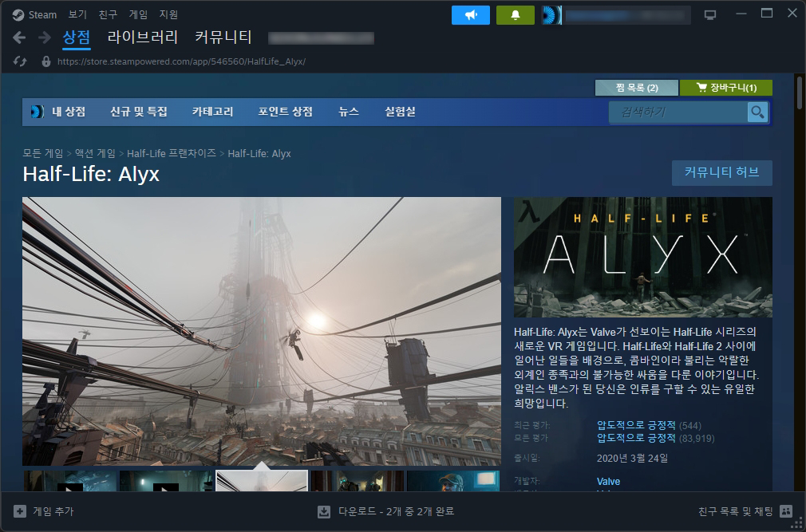Open 친구 목록 및 채팅
Screen dimensions: 806x532
pos(735,511)
